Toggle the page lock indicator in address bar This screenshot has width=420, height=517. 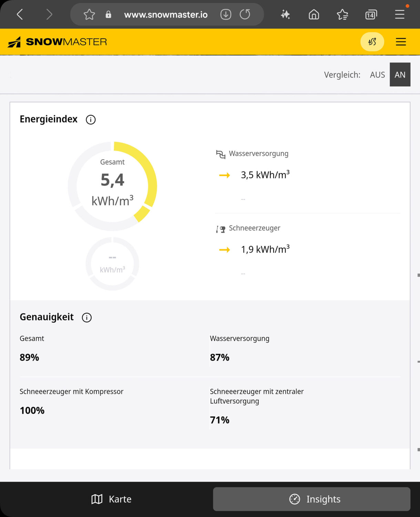(108, 14)
